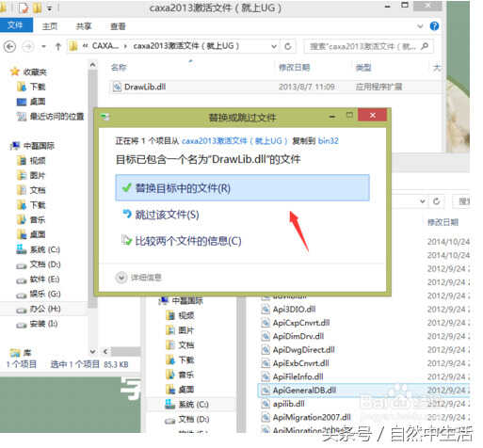The height and width of the screenshot is (448, 483).
Task: Open the 文件 ribbon tab
Action: [16, 25]
